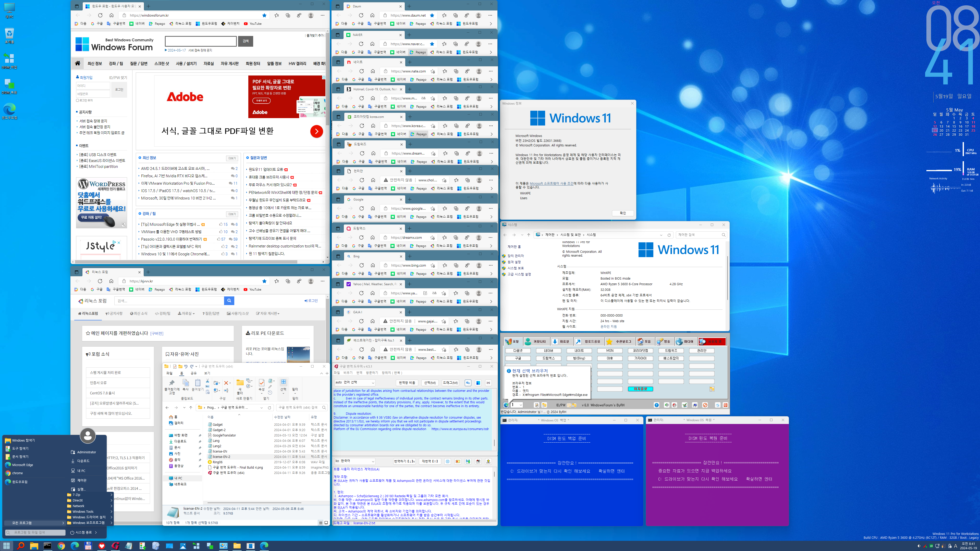Image resolution: width=980 pixels, height=551 pixels.
Task: Click the blue translate icon button next to 드래그(txt)
Action: click(468, 383)
